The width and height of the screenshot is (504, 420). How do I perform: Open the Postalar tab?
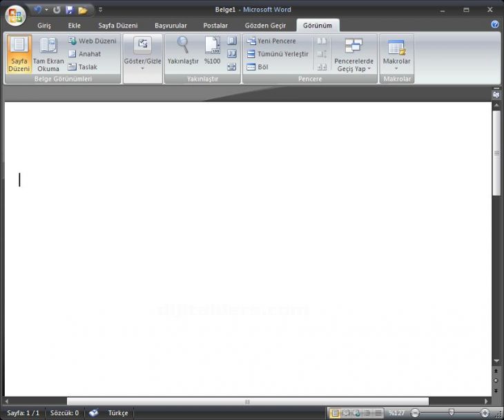[x=215, y=26]
